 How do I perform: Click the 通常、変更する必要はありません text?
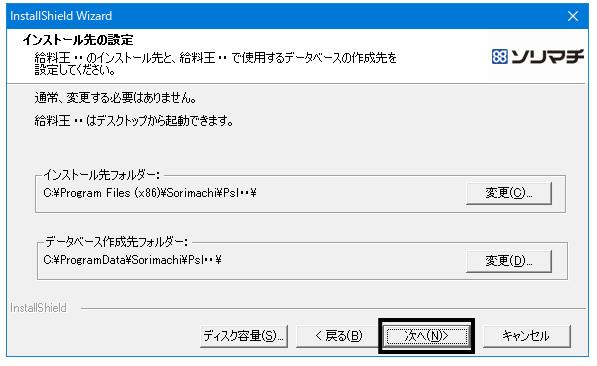[115, 98]
